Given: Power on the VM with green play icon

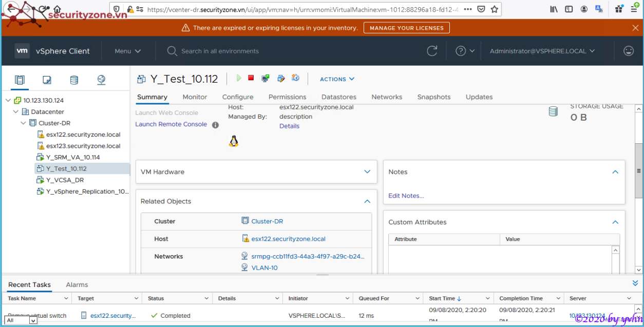Looking at the screenshot, I should pyautogui.click(x=239, y=78).
